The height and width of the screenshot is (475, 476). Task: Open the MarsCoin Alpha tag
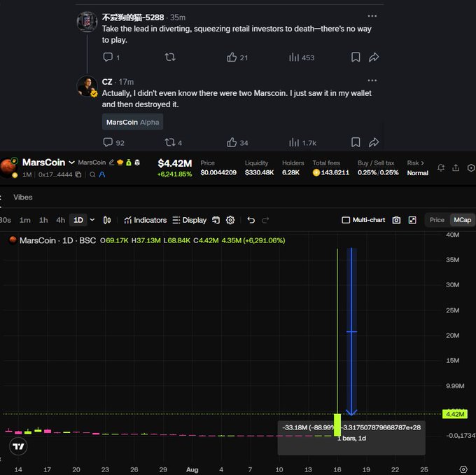click(x=133, y=122)
